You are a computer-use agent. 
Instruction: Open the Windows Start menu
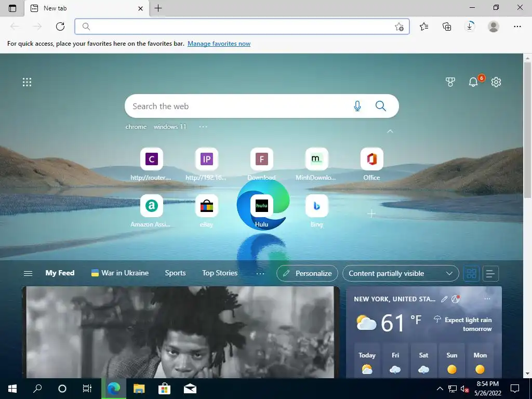(x=12, y=389)
